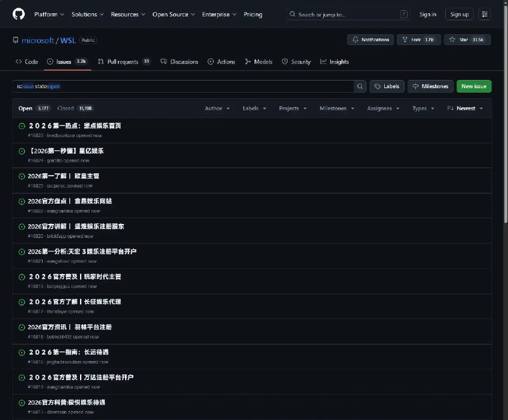Open author brickfapp's profile link
Viewport: 508px width, 420px height.
[57, 236]
